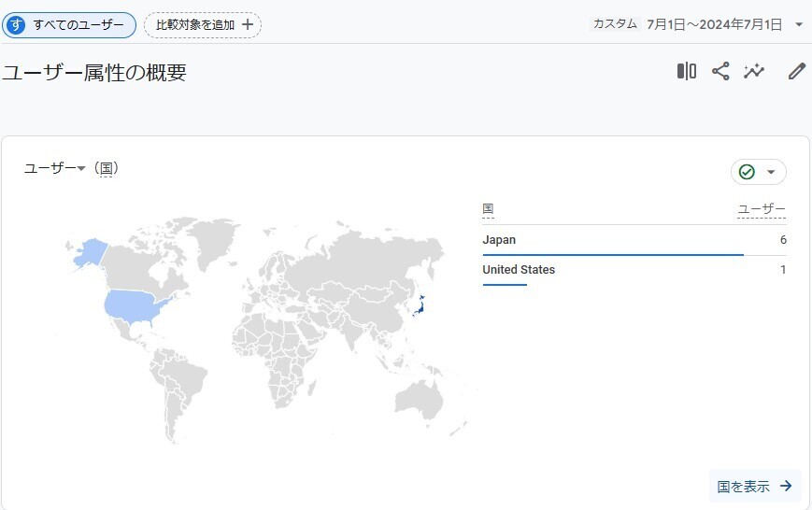Screen dimensions: 812x510
Task: Click the plus icon for adding comparison
Action: click(x=248, y=24)
